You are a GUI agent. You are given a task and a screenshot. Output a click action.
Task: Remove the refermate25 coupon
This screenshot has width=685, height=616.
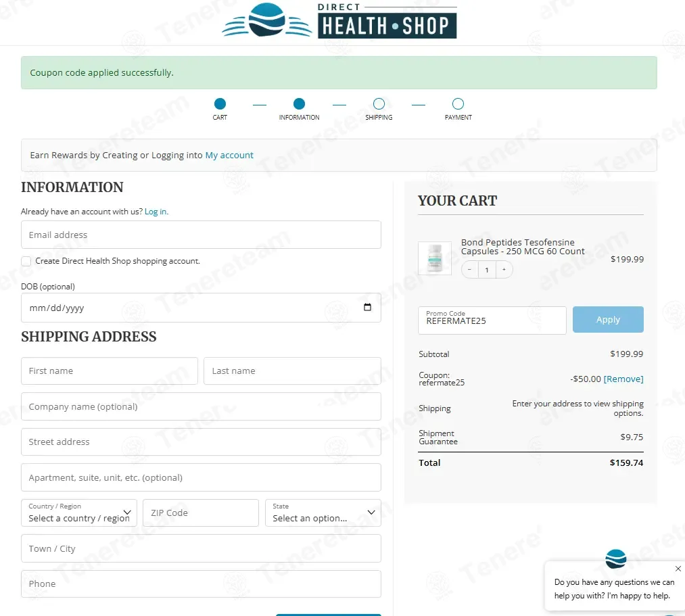[x=623, y=379]
